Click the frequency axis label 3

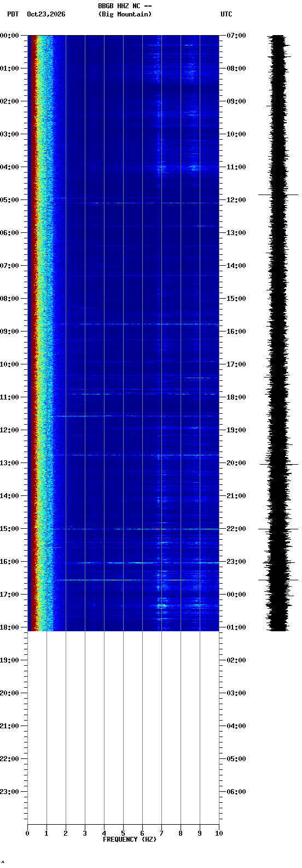[x=85, y=833]
